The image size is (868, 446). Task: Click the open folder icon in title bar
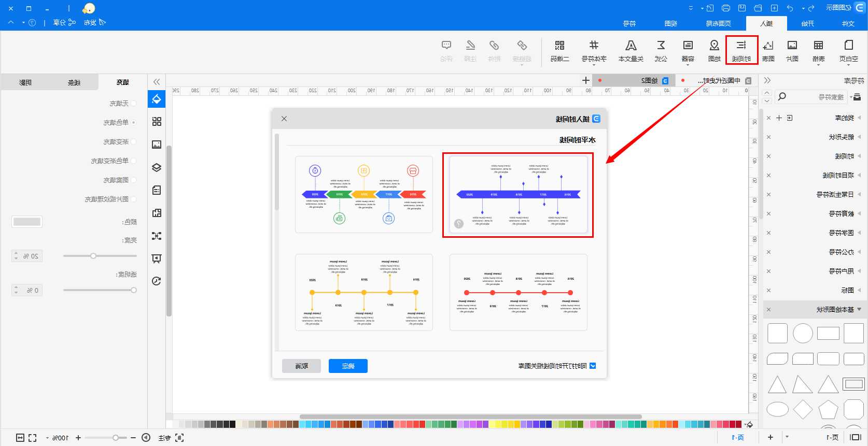(758, 8)
